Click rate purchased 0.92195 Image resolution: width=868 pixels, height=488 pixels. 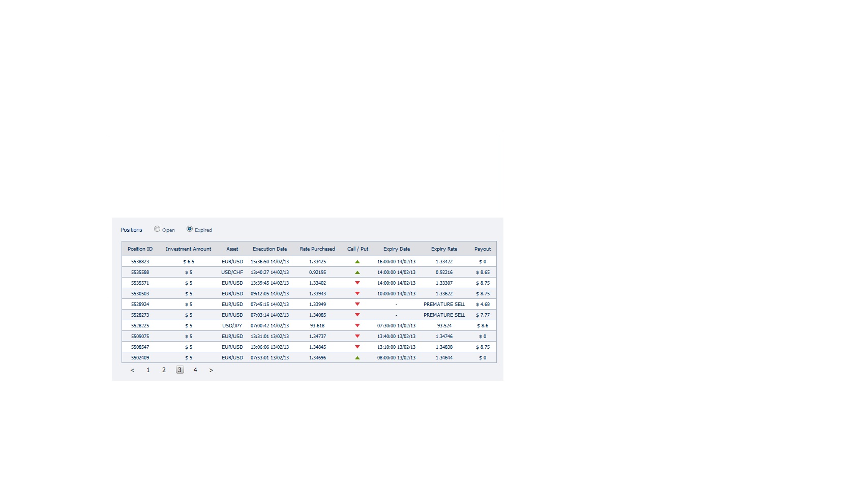pyautogui.click(x=317, y=272)
